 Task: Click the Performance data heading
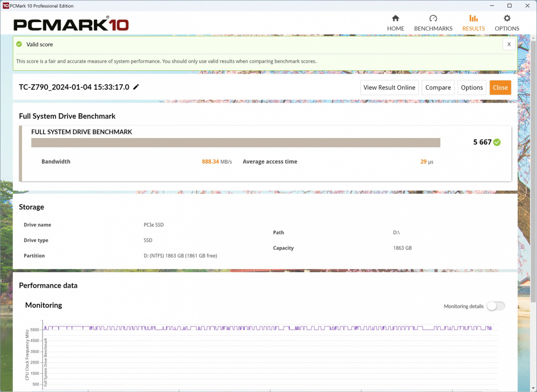tap(48, 285)
